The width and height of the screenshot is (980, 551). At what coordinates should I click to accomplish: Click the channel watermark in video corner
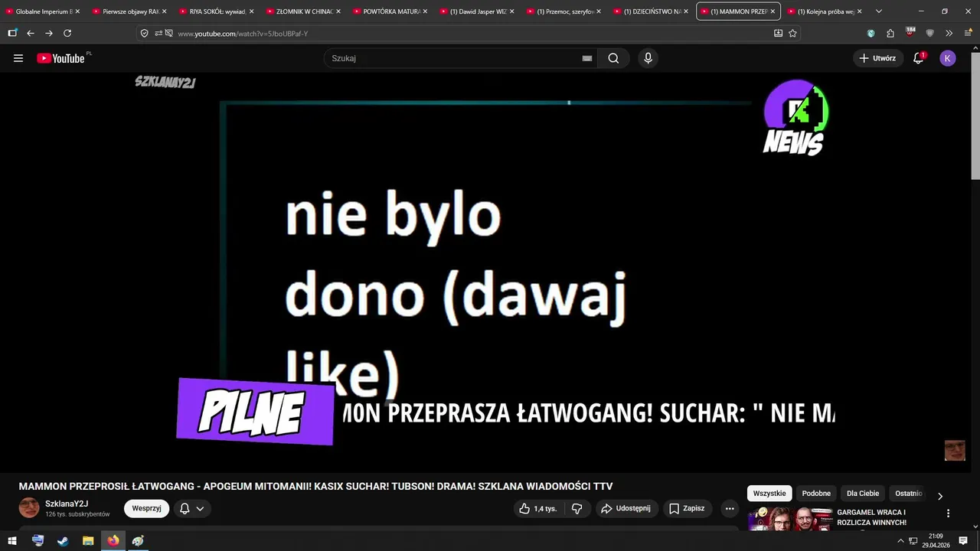[x=955, y=450]
